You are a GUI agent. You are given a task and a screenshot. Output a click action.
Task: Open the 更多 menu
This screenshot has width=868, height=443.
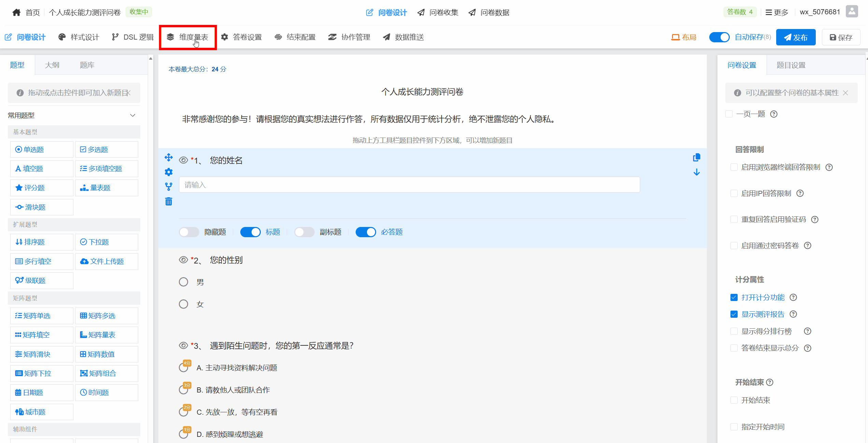click(x=777, y=13)
